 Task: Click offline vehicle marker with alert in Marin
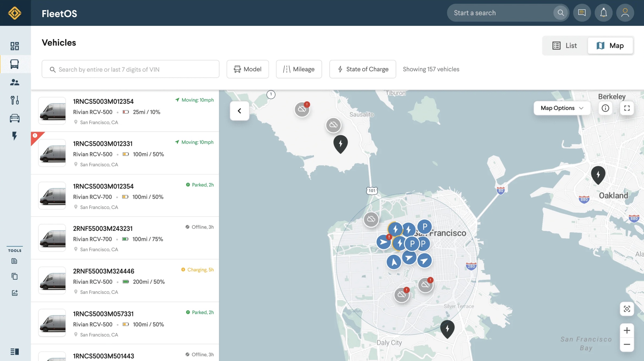(302, 110)
